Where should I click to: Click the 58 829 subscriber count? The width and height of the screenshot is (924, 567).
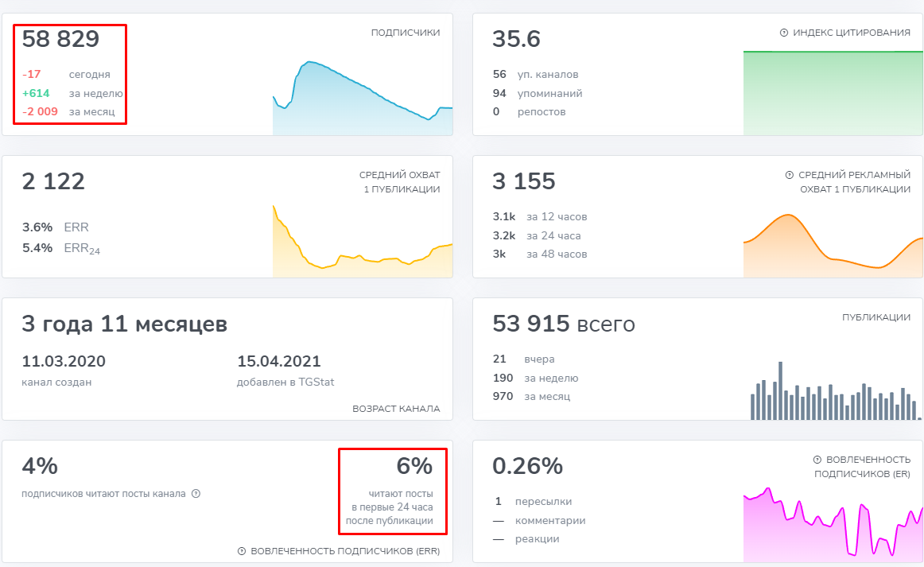pyautogui.click(x=60, y=40)
